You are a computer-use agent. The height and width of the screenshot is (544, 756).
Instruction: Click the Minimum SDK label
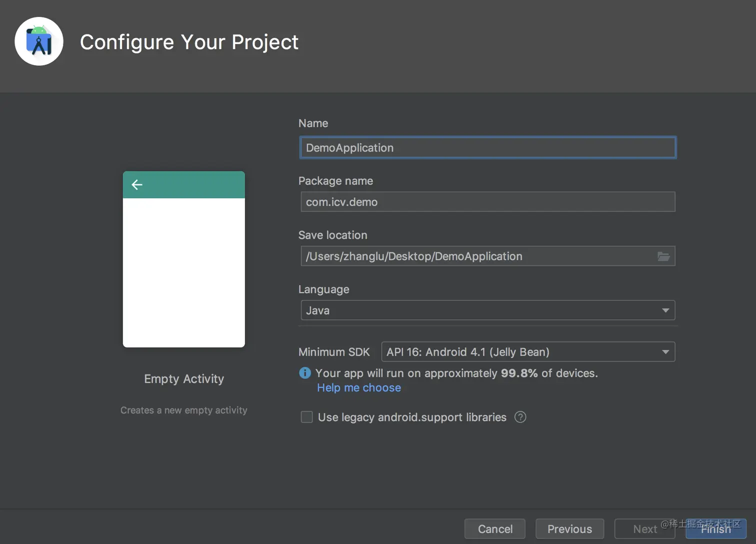point(334,352)
